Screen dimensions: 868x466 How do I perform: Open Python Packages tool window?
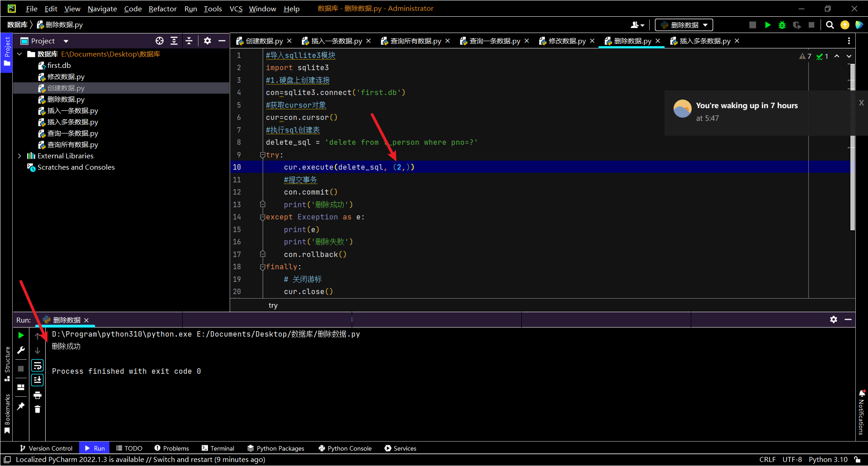click(276, 448)
